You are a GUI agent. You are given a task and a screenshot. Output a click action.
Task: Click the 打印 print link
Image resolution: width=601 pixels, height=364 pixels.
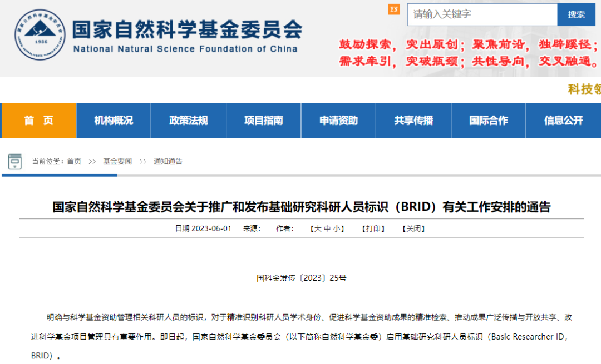click(373, 228)
